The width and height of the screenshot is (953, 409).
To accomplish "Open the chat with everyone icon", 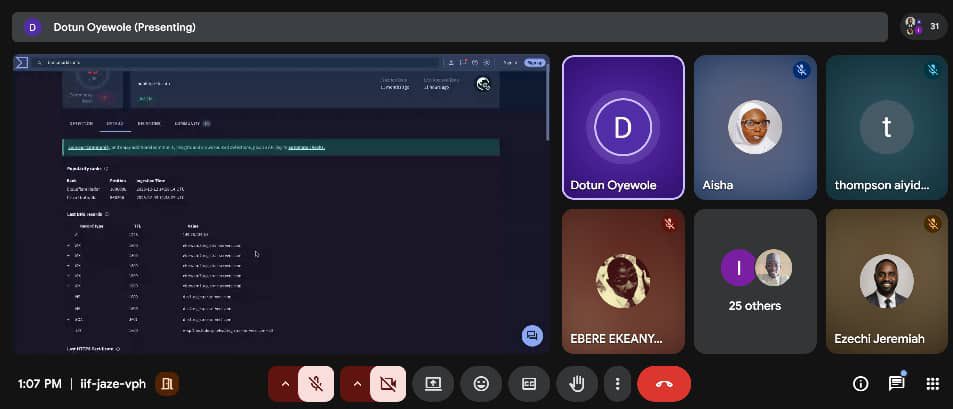I will pyautogui.click(x=896, y=383).
